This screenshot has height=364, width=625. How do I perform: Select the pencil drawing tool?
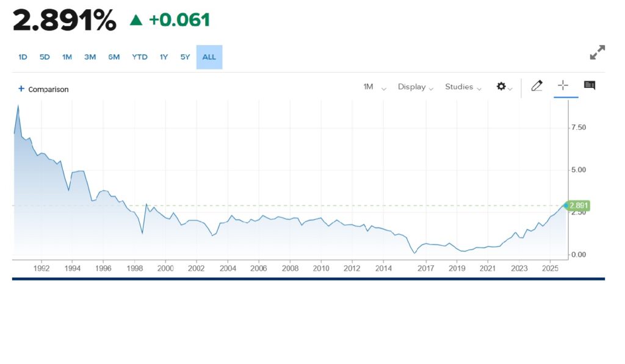click(x=536, y=86)
